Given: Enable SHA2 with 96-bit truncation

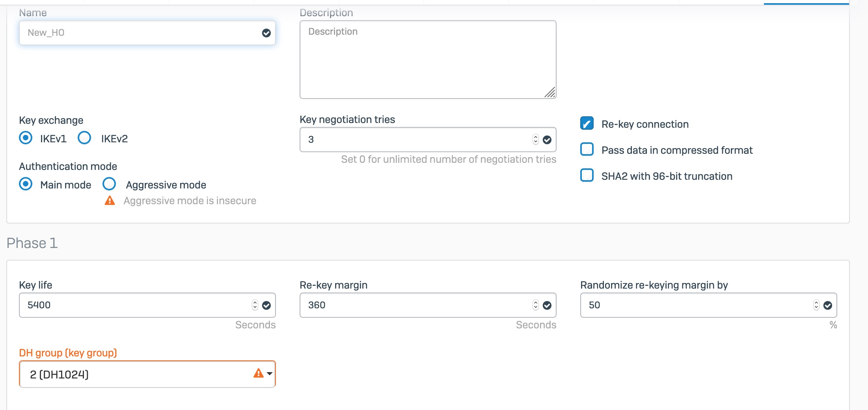Looking at the screenshot, I should coord(587,175).
